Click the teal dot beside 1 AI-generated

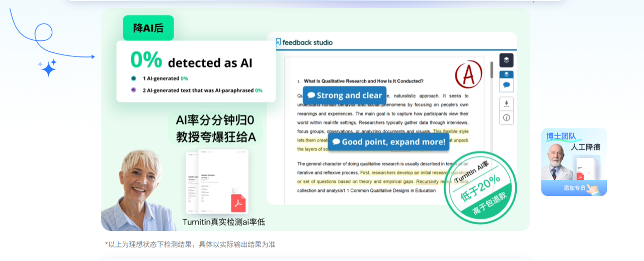point(133,78)
